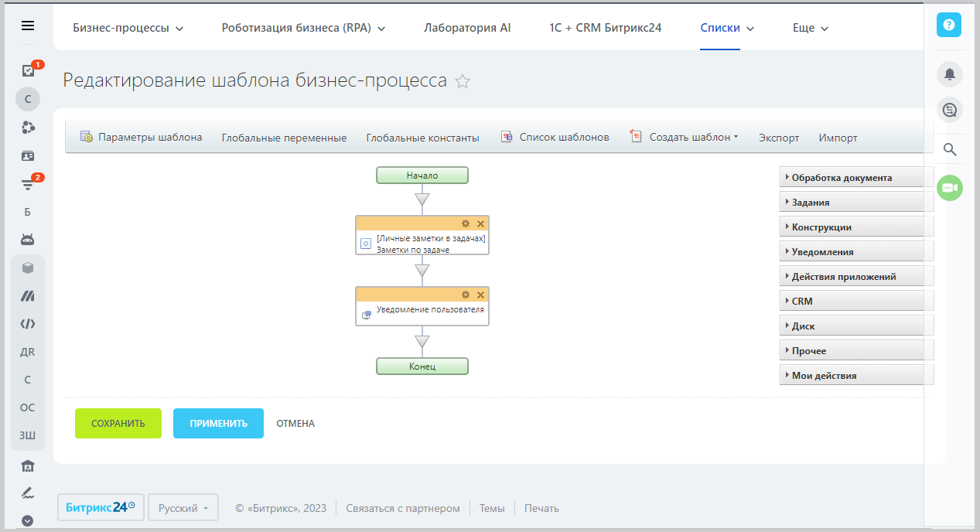The image size is (980, 532).
Task: Expand the Обработка документа section
Action: tap(842, 178)
